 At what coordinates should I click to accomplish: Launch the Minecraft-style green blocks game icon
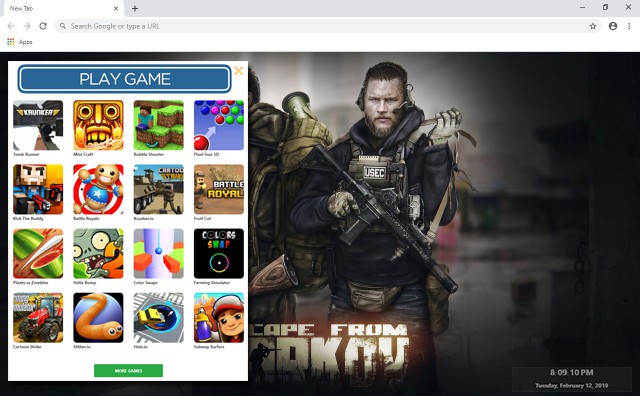point(158,125)
